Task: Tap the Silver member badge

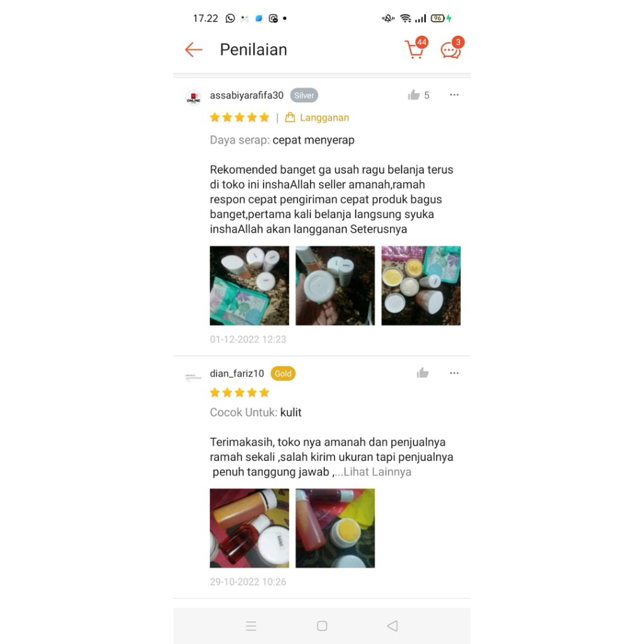Action: (x=304, y=96)
